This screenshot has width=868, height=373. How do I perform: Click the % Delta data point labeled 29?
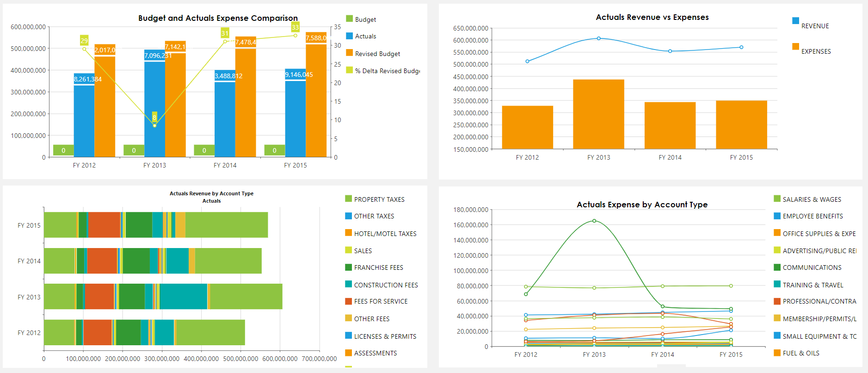click(x=84, y=49)
